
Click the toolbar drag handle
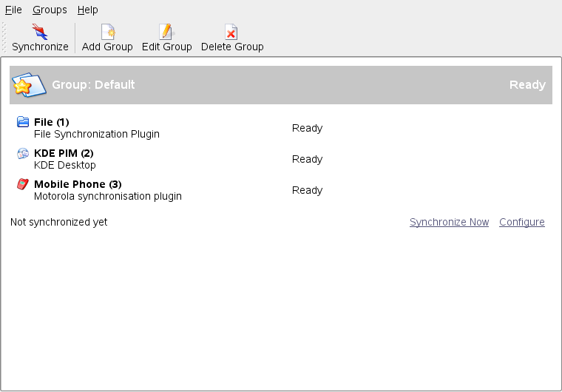4,37
